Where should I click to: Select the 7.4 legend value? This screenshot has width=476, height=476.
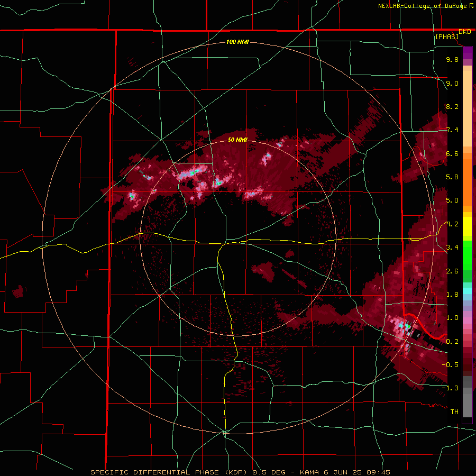(452, 130)
